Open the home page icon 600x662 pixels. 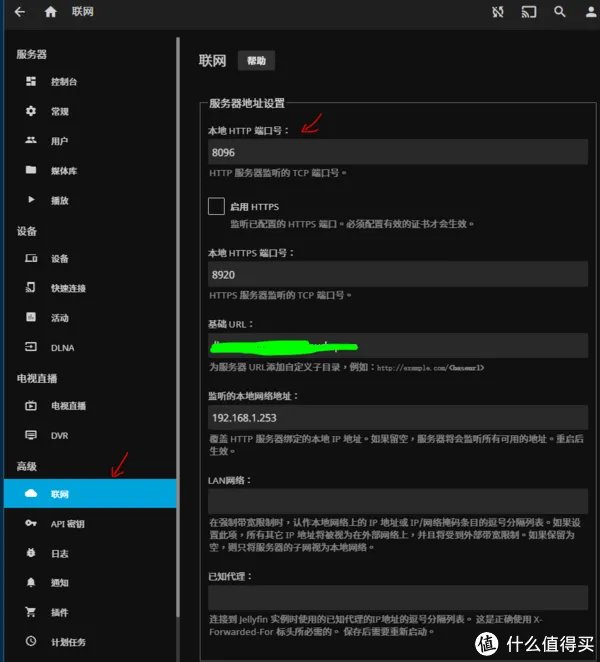click(51, 12)
